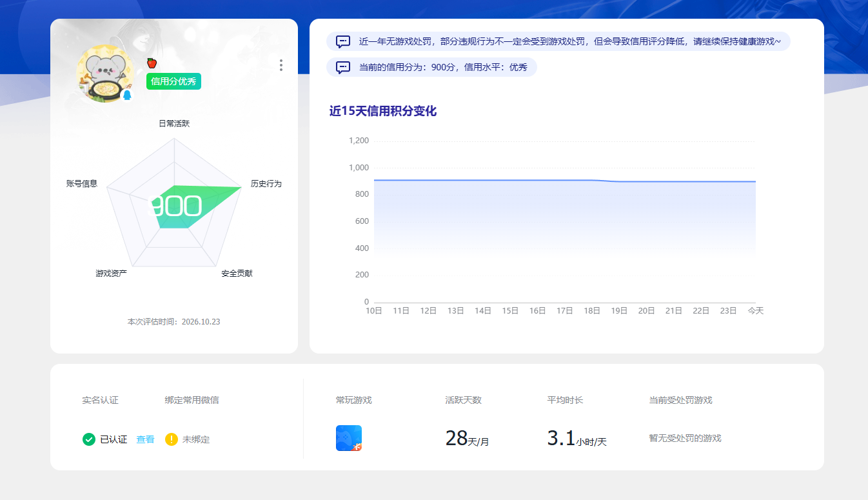Click the 平均时长 column label

pos(565,400)
